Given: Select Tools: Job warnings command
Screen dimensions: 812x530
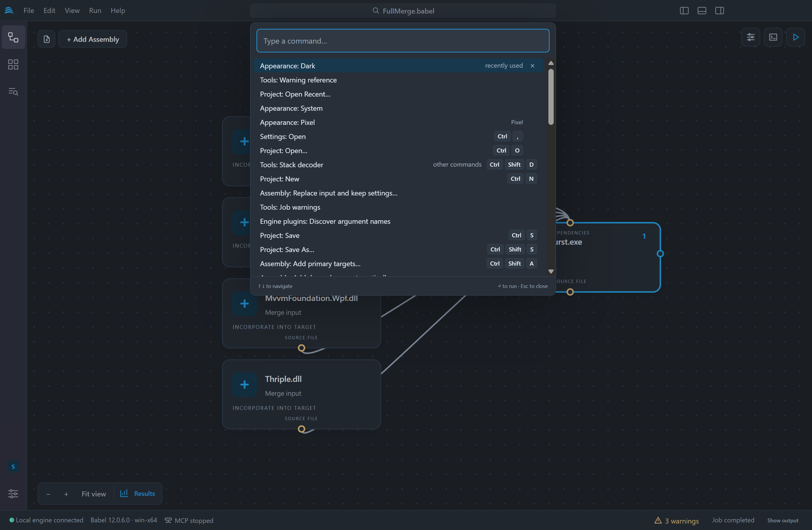Looking at the screenshot, I should coord(398,207).
